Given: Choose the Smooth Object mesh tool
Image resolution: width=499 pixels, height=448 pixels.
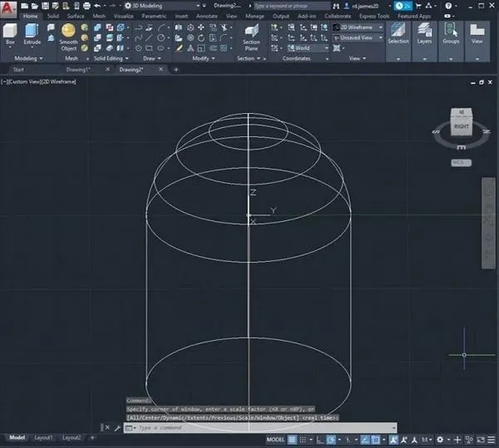Looking at the screenshot, I should tap(68, 35).
